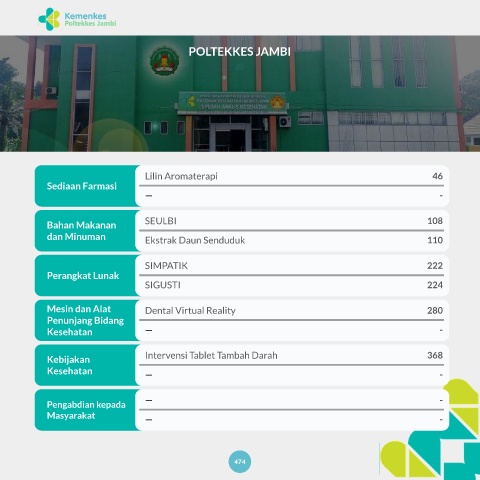Screen dimensions: 480x480
Task: Click the building photo banner
Action: [240, 94]
